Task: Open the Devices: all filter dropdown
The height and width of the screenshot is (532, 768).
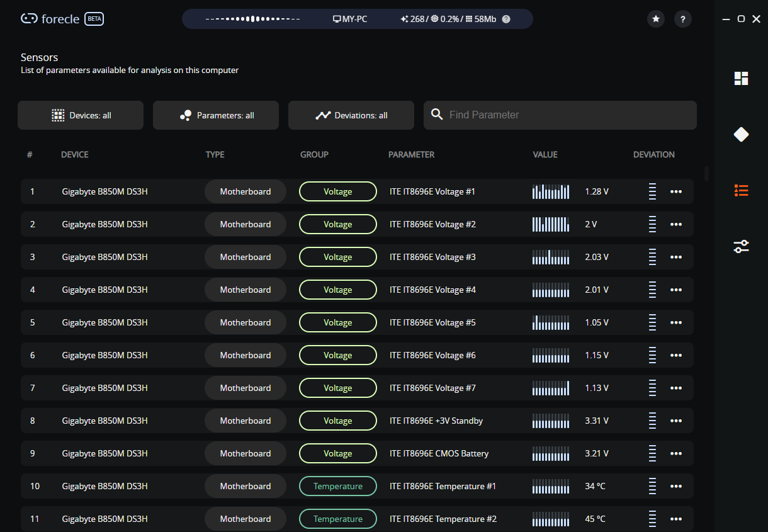Action: 81,115
